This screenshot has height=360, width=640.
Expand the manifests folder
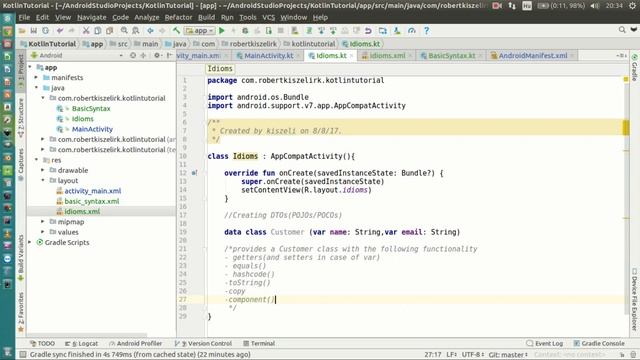pyautogui.click(x=36, y=77)
